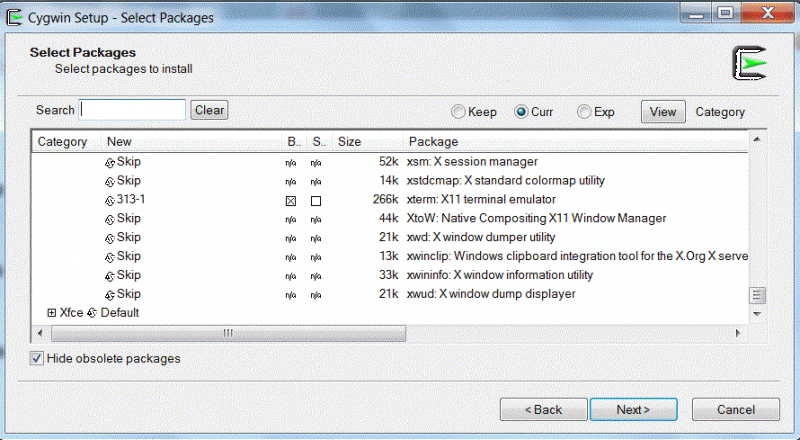800x440 pixels.
Task: Expand the Xfce category
Action: tap(52, 313)
